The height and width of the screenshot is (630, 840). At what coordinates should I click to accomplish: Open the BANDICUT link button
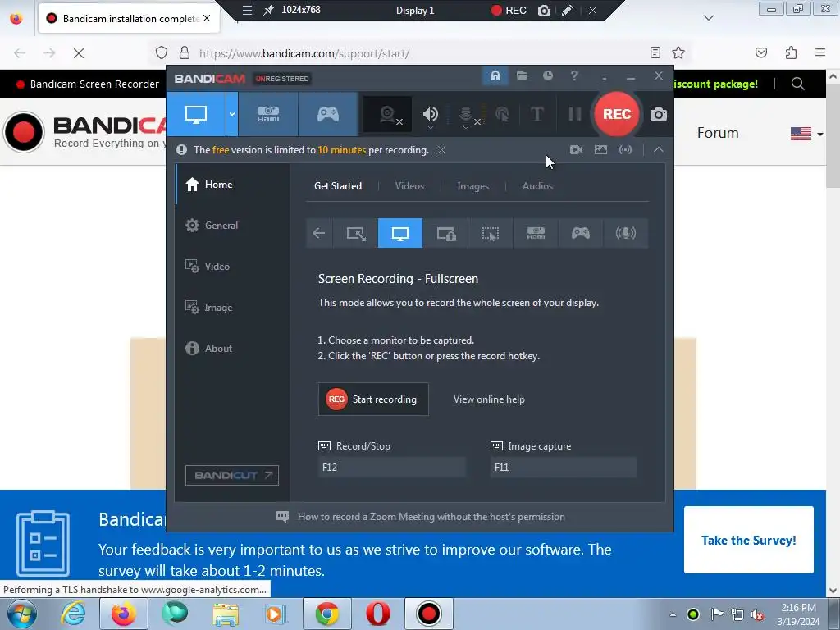tap(232, 475)
